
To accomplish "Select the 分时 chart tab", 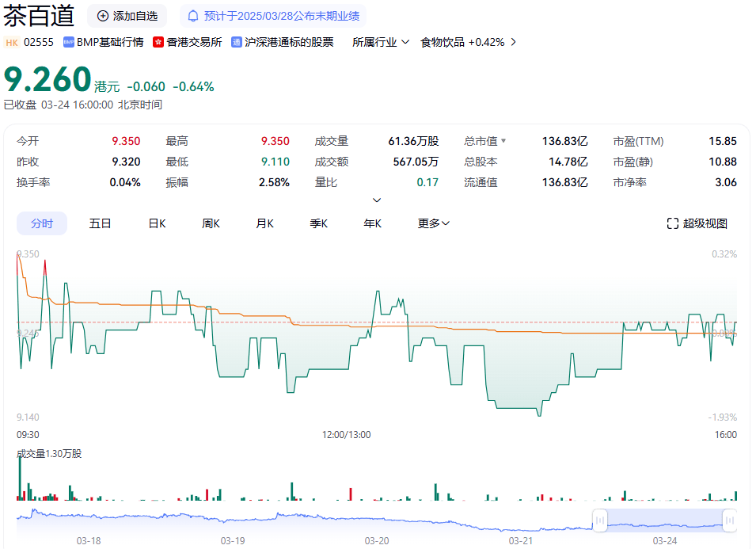I will coord(42,223).
